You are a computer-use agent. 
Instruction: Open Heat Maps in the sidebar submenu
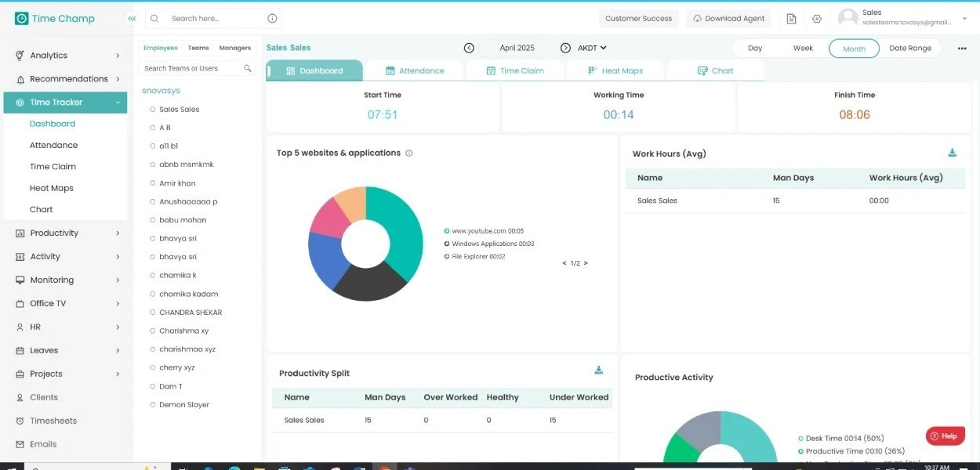pos(52,189)
